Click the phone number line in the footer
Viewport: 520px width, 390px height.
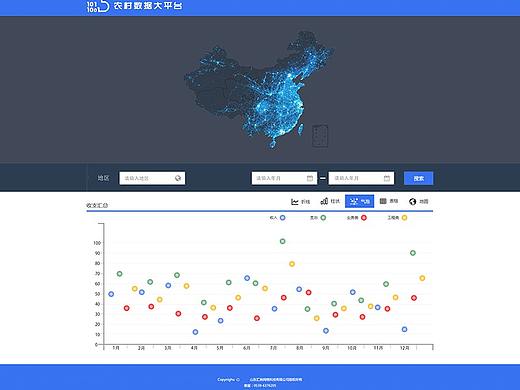tap(260, 386)
